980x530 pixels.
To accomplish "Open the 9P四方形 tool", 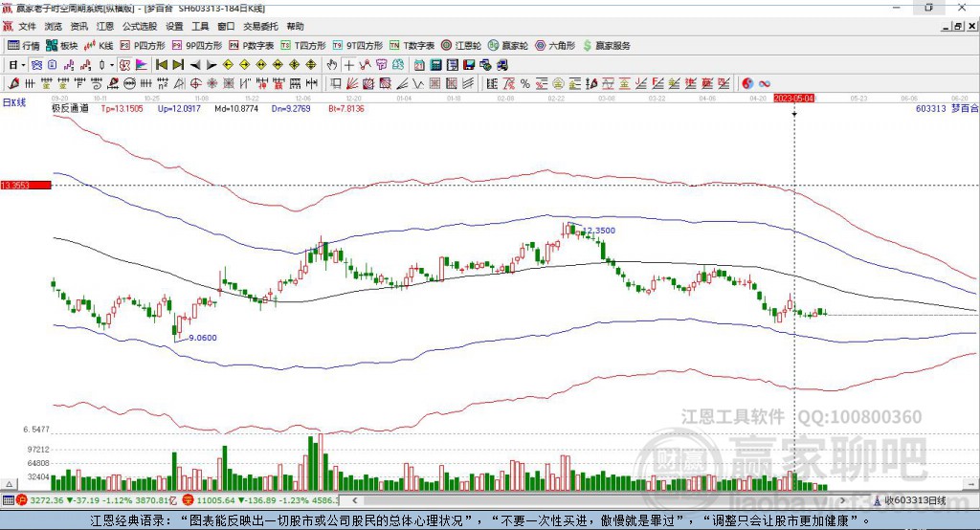I will (x=197, y=46).
